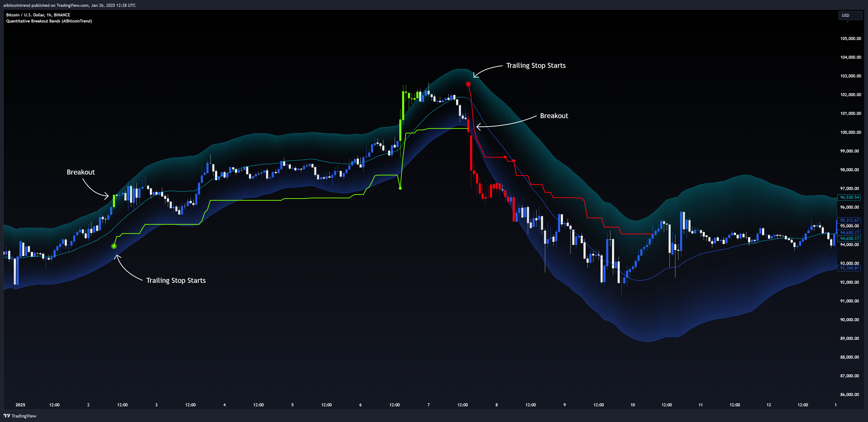Image resolution: width=868 pixels, height=422 pixels.
Task: Click the 95,312.67 price label
Action: (849, 220)
